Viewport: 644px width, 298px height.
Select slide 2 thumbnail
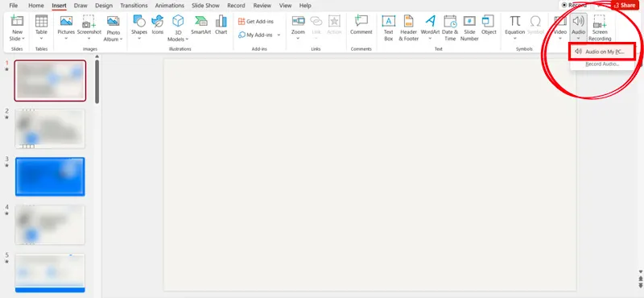50,129
